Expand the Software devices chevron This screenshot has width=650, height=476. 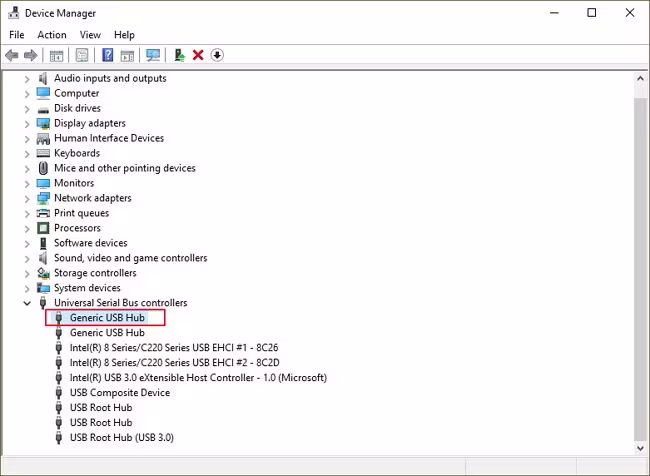tap(27, 244)
